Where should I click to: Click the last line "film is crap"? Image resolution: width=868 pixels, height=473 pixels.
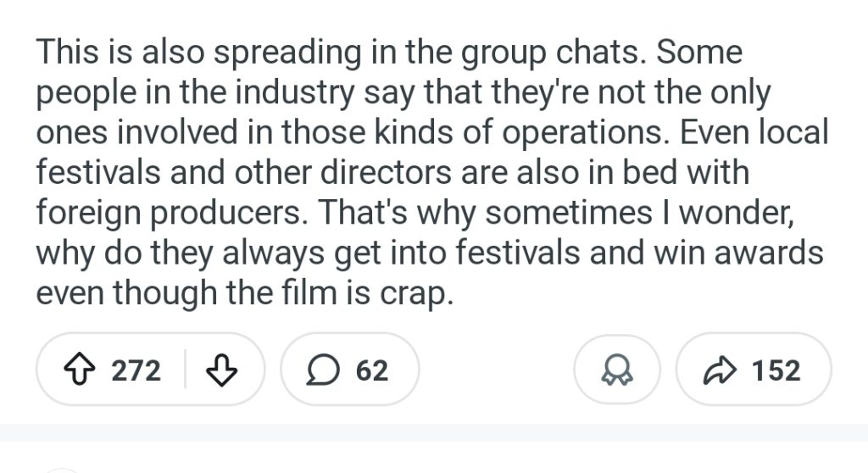(x=240, y=292)
